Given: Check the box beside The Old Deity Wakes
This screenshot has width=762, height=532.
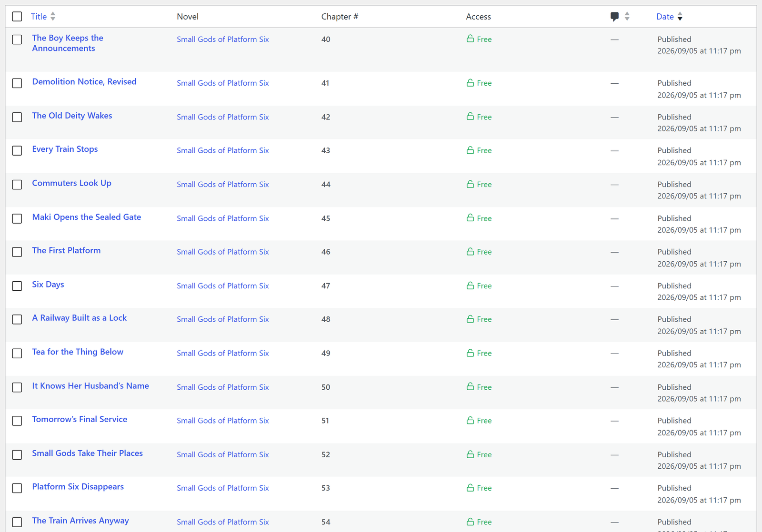Looking at the screenshot, I should pyautogui.click(x=17, y=117).
